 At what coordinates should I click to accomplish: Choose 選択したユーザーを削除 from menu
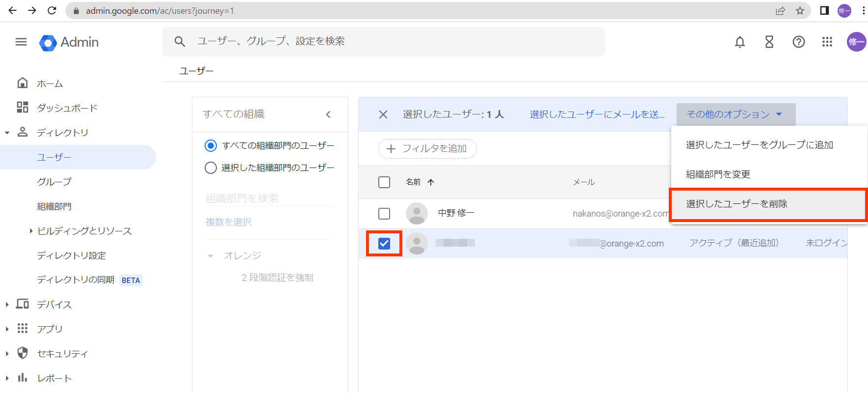736,204
